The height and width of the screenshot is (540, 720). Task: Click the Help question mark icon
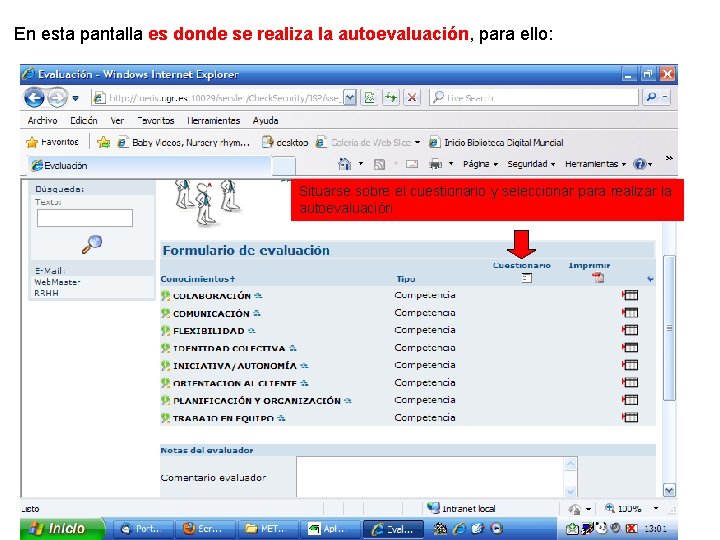pyautogui.click(x=639, y=164)
